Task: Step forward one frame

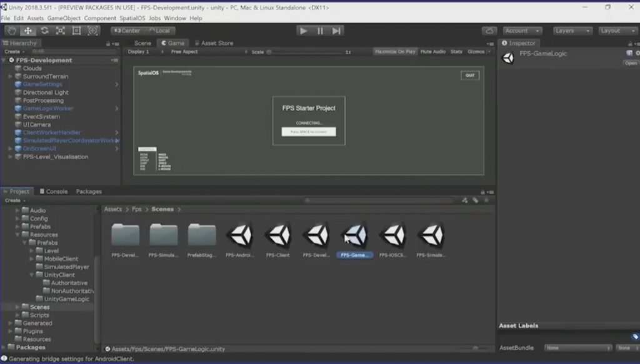Action: click(336, 31)
